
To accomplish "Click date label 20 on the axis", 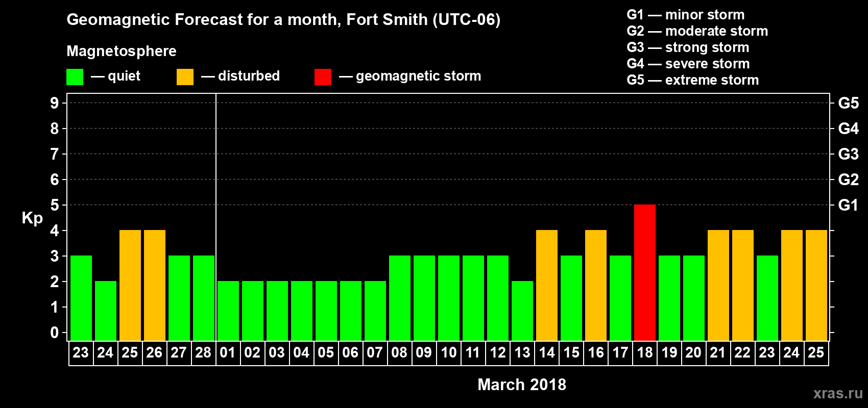I will click(693, 353).
